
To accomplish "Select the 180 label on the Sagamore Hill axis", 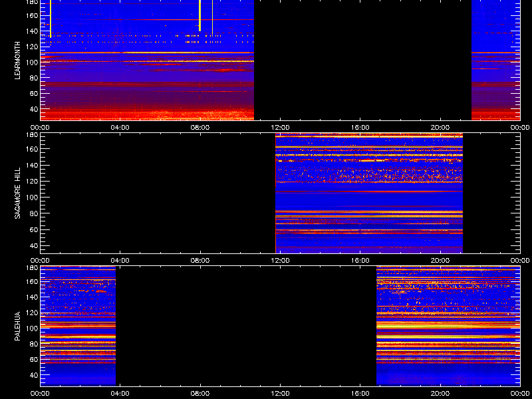I will 32,135.
